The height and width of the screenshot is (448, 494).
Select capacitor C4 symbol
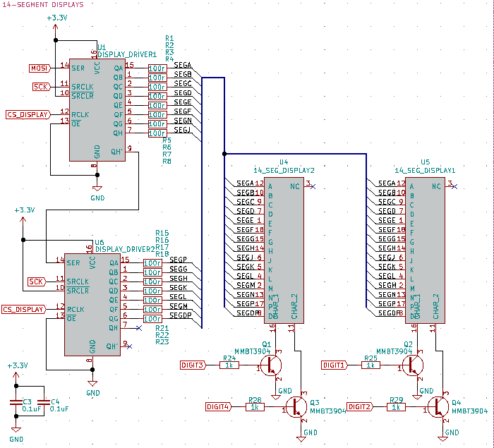44,402
